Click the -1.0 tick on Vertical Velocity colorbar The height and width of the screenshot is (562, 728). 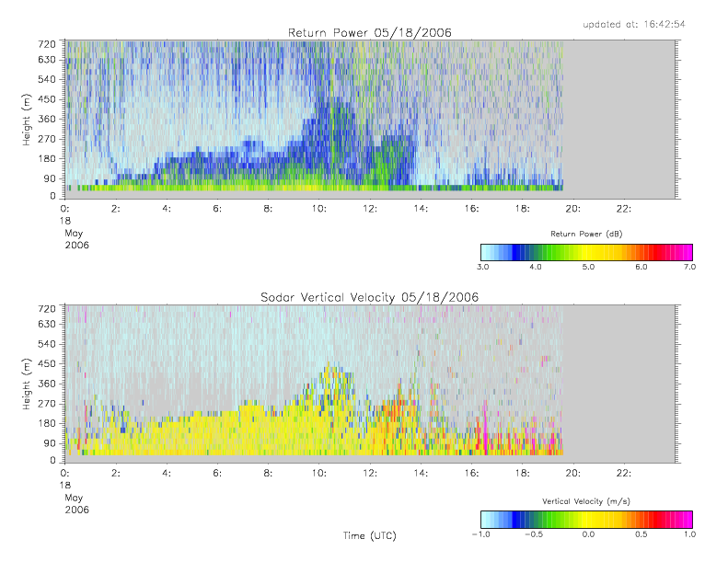[x=481, y=534]
